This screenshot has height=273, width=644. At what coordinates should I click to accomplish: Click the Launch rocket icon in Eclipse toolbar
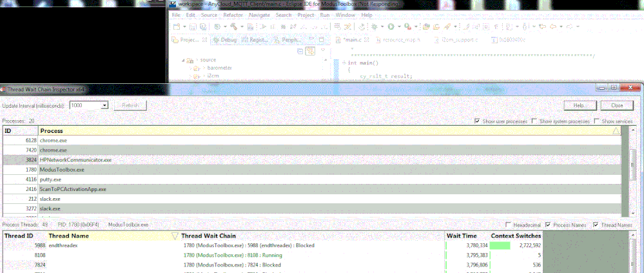pyautogui.click(x=447, y=26)
